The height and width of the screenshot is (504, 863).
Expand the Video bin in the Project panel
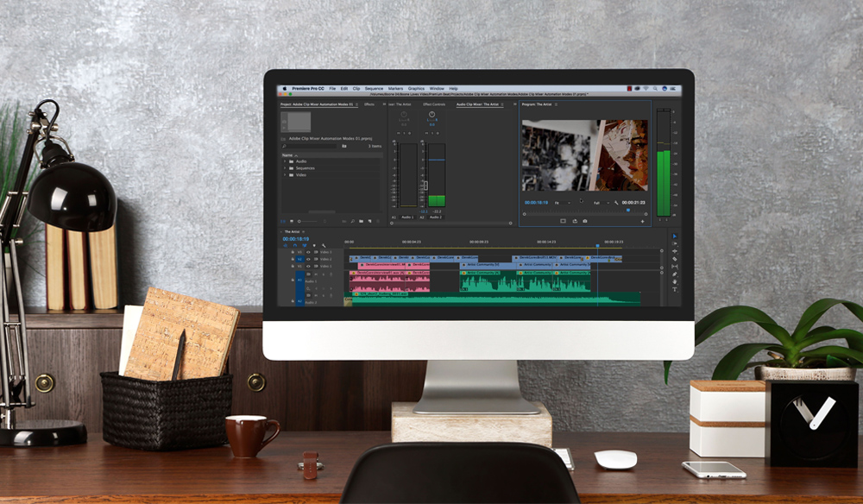tap(284, 174)
